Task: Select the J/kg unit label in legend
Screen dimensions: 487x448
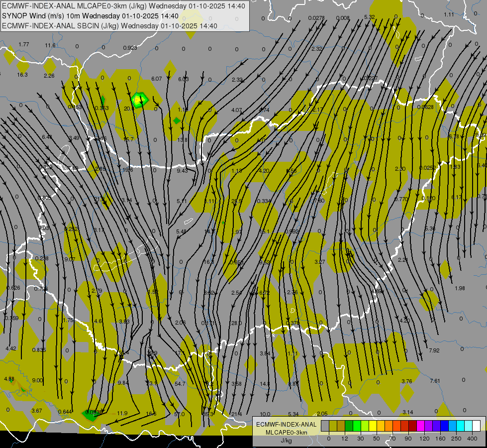Action: pyautogui.click(x=286, y=441)
